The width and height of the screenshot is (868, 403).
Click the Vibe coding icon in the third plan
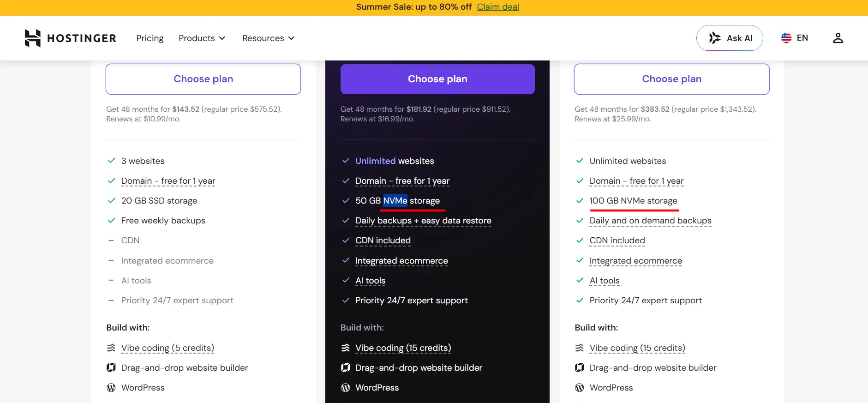tap(580, 348)
